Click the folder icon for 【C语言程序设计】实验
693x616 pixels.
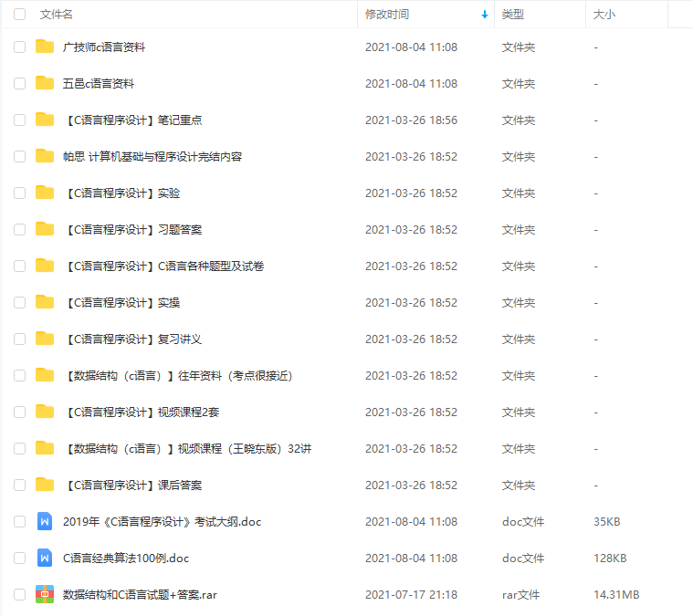(x=45, y=193)
